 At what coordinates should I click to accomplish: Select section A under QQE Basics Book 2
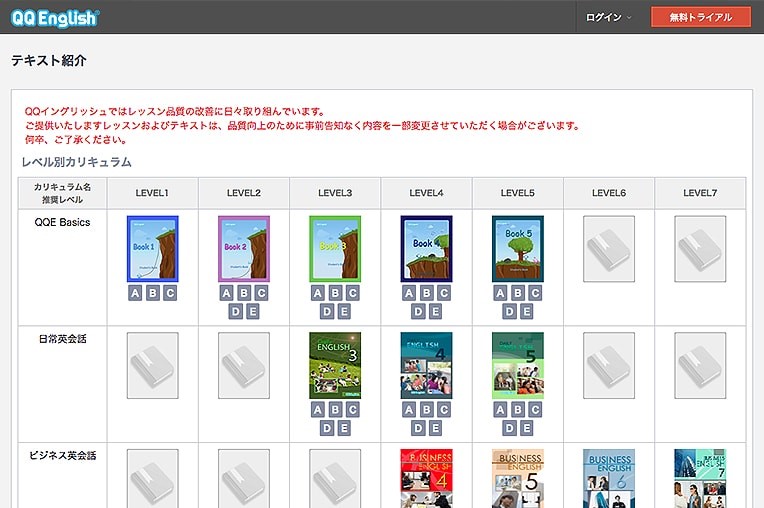click(x=227, y=293)
